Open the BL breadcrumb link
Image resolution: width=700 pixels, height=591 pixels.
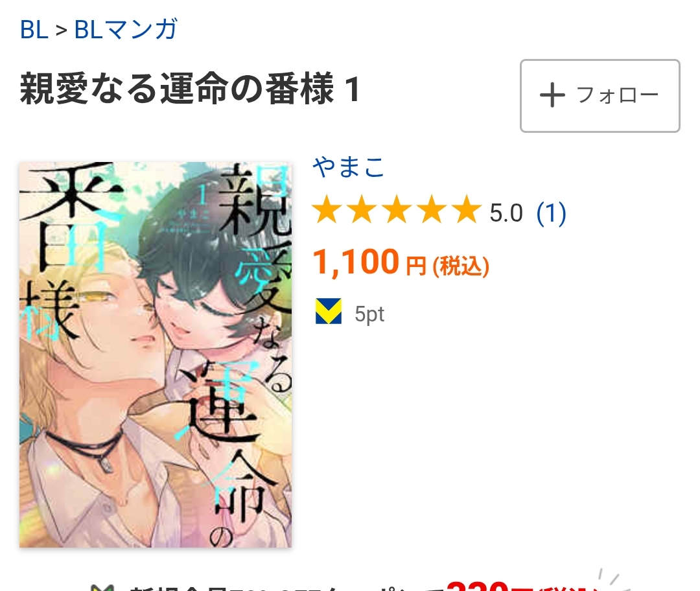click(34, 29)
